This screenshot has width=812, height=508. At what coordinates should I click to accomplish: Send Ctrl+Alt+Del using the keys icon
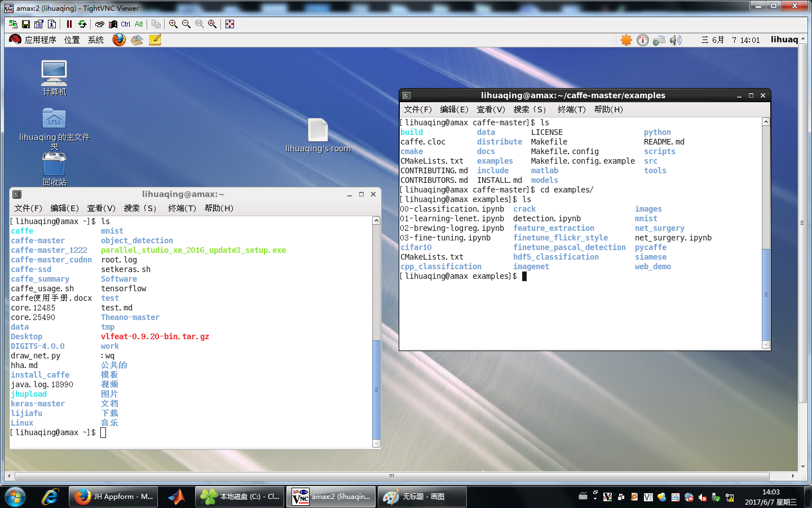click(100, 24)
